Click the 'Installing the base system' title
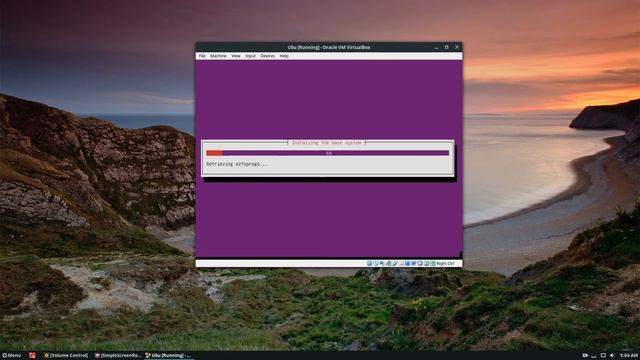The width and height of the screenshot is (640, 360). coord(327,143)
